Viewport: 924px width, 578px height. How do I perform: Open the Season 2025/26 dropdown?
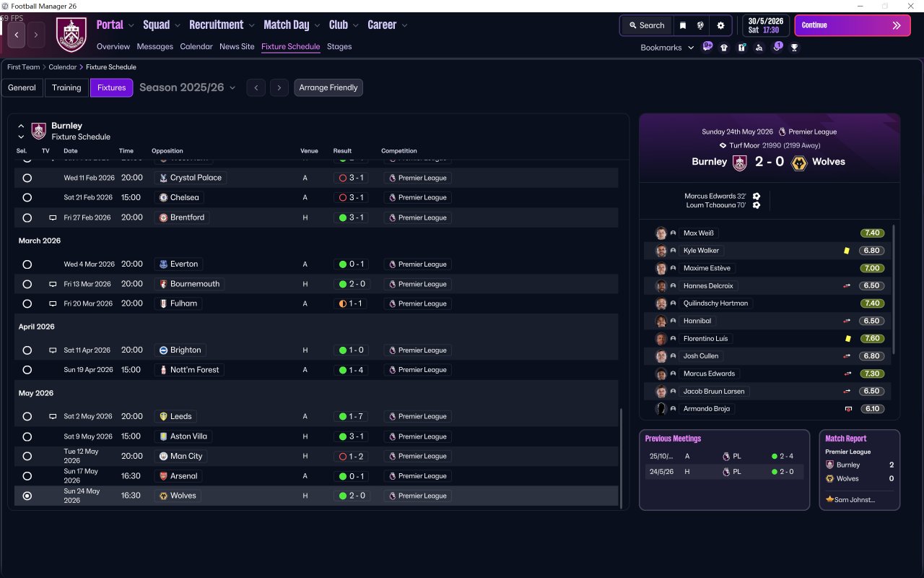point(188,87)
